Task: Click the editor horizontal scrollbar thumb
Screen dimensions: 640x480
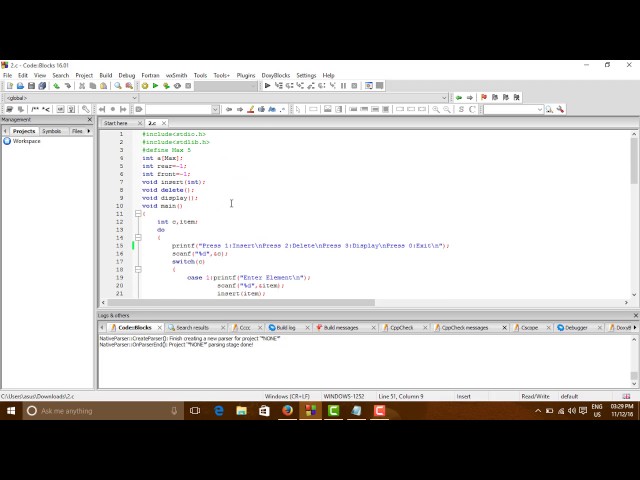Action: tap(241, 302)
